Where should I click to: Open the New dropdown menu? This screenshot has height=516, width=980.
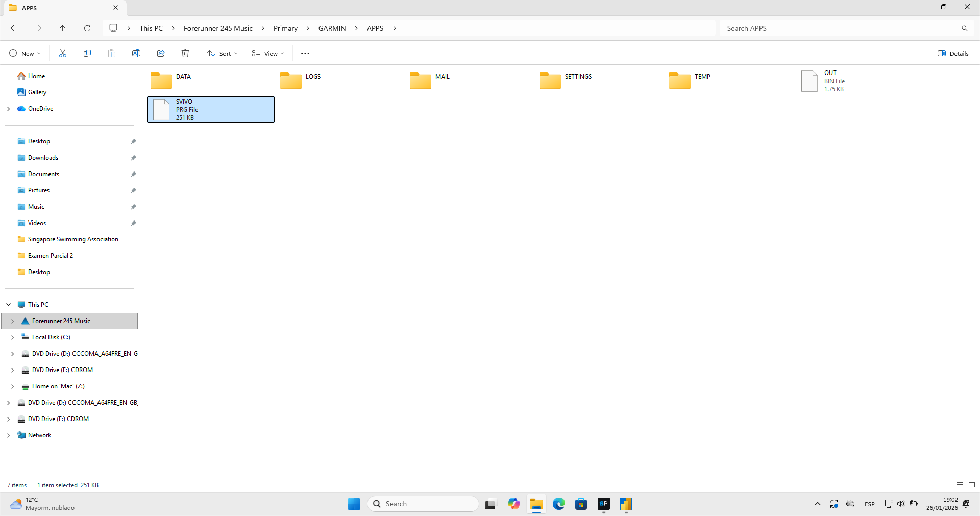pyautogui.click(x=25, y=53)
